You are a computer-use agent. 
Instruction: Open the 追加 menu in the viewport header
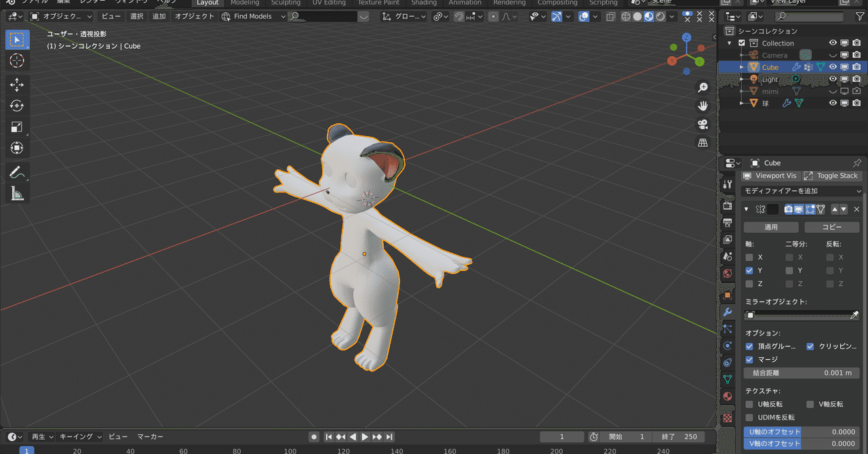pos(159,16)
